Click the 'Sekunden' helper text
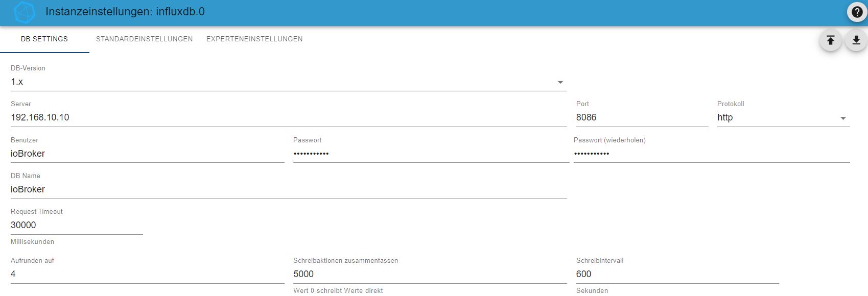The width and height of the screenshot is (868, 296). 592,291
